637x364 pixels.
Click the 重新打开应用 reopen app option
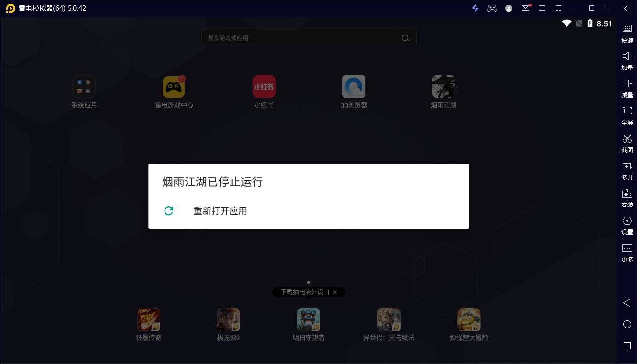(220, 211)
